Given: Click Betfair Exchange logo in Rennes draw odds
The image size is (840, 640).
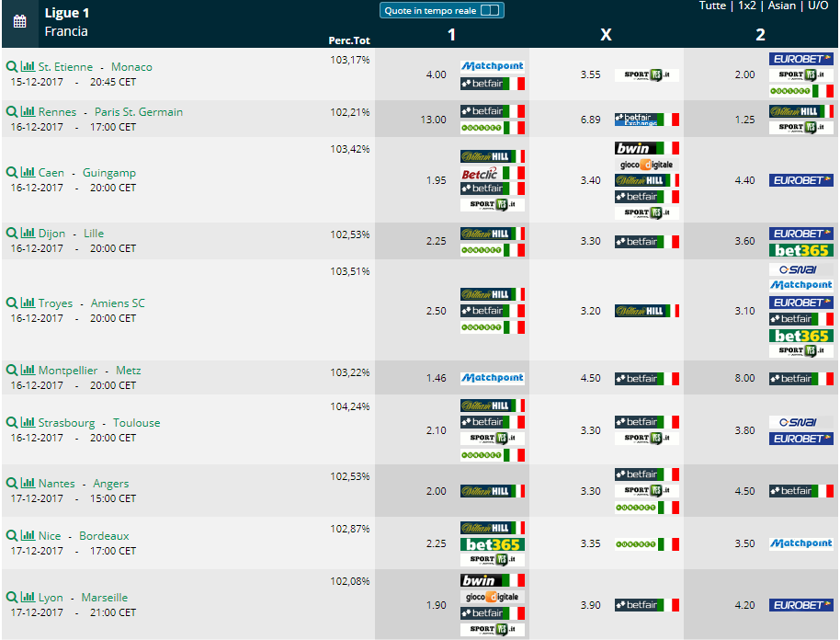Looking at the screenshot, I should (x=647, y=120).
